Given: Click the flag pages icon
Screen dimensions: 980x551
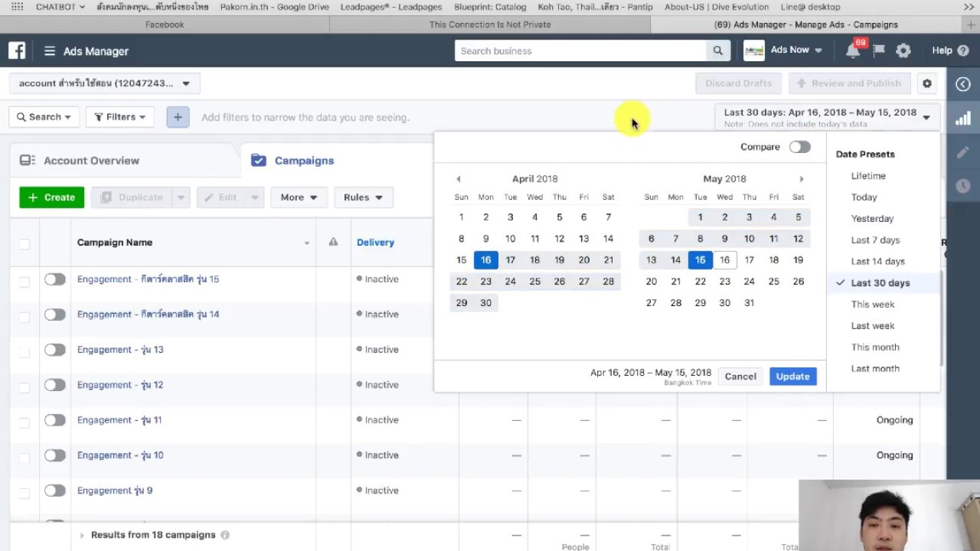Looking at the screenshot, I should click(879, 51).
